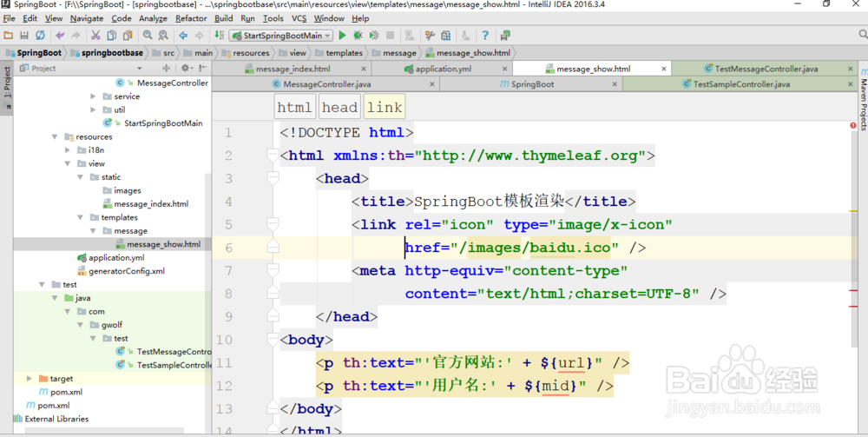Navigate Back with blue left arrow

tap(183, 36)
